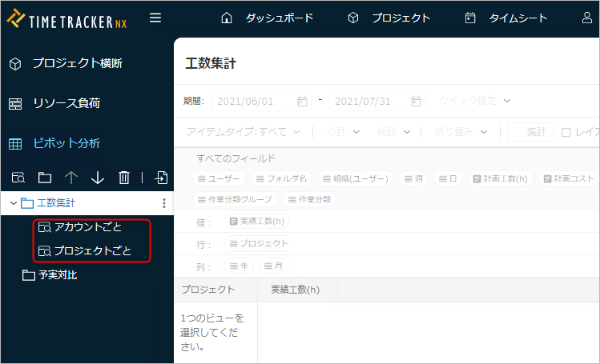Click the 計画工数(h) field chip

[x=502, y=178]
